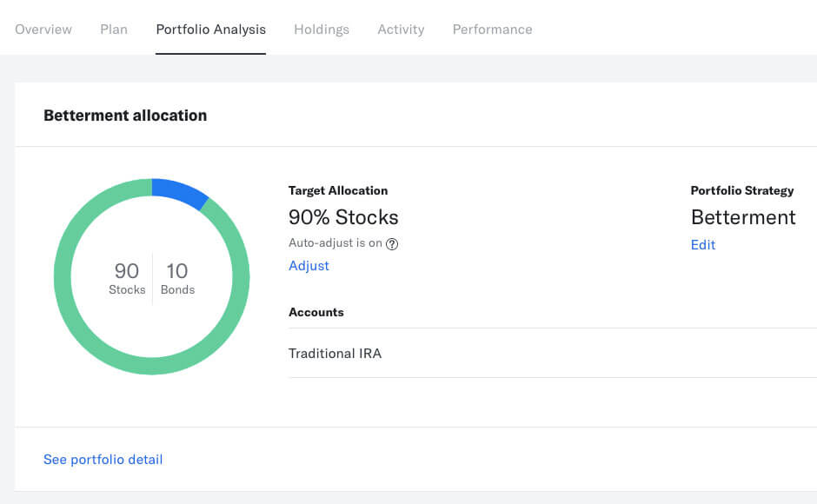The width and height of the screenshot is (817, 504).
Task: Click the Adjust target allocation link
Action: [x=309, y=266]
